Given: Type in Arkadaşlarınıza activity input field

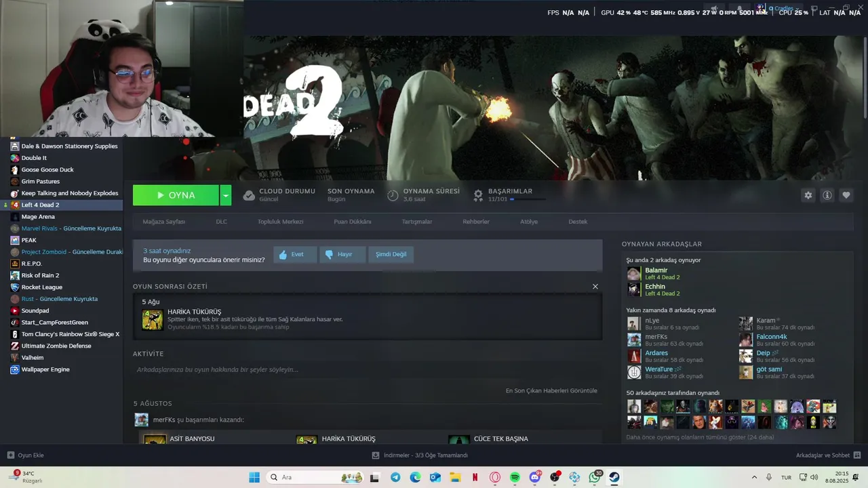Looking at the screenshot, I should point(366,370).
